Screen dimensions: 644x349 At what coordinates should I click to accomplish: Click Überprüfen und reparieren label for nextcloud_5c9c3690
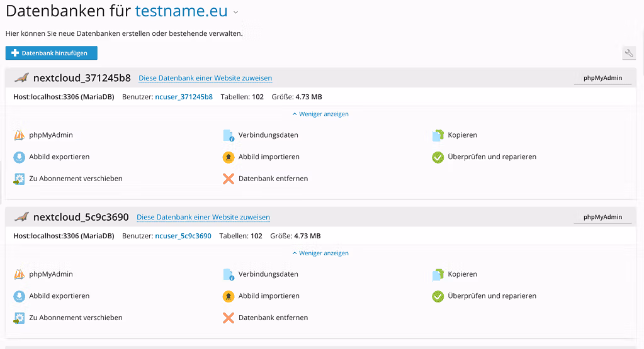(492, 296)
